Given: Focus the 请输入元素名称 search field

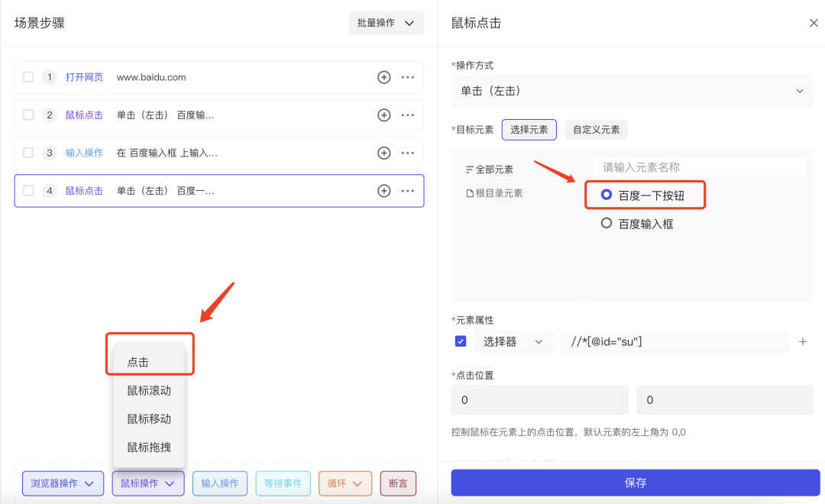Looking at the screenshot, I should coord(699,167).
